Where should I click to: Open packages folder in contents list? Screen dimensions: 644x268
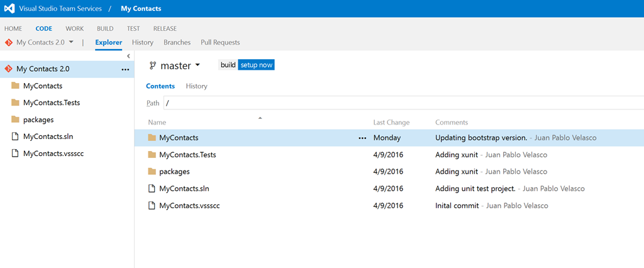[175, 171]
